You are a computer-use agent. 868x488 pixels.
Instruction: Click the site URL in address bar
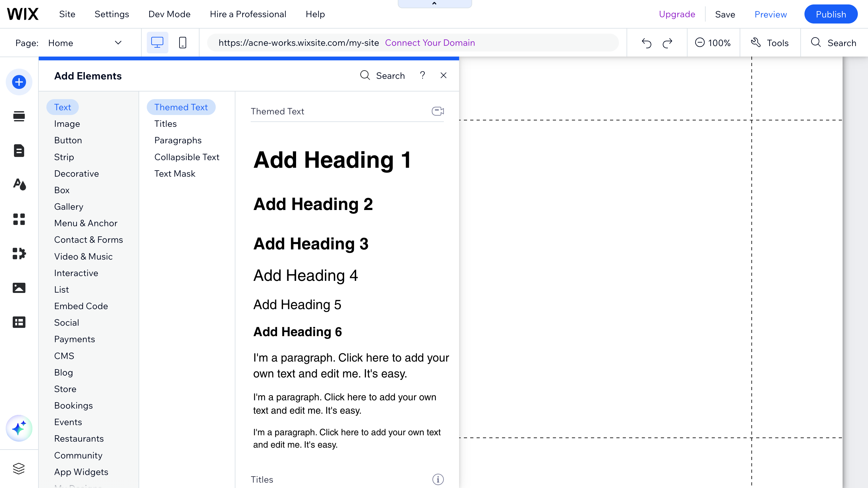(x=299, y=43)
